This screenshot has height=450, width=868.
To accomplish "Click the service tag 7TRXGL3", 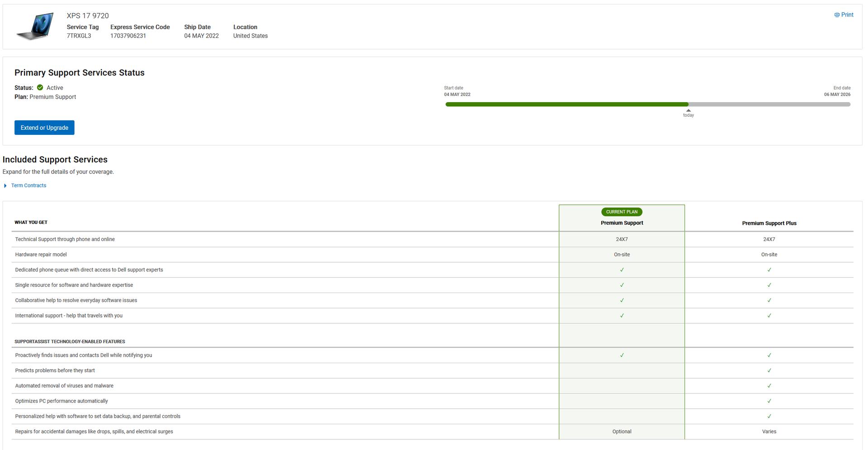I will coord(79,36).
